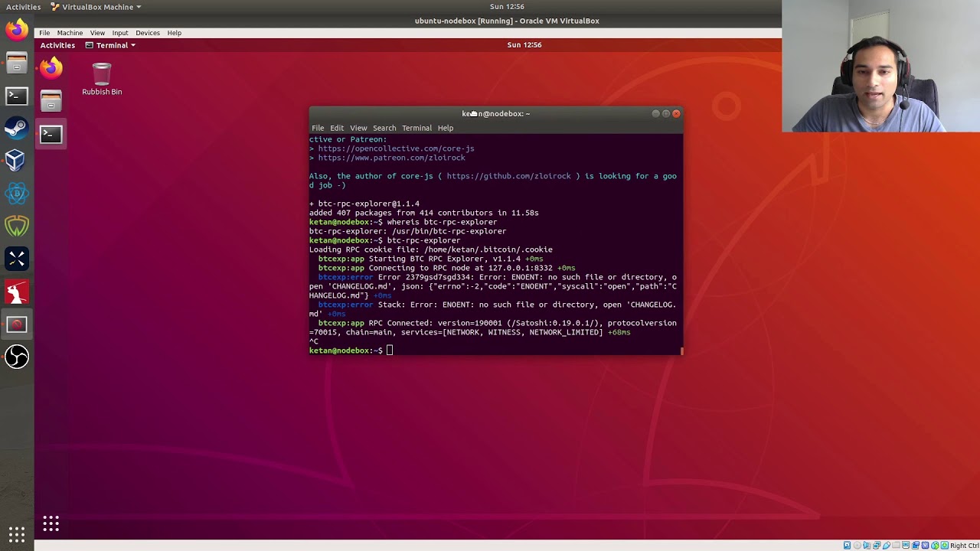Open Terminal window View menu
980x551 pixels.
[358, 128]
